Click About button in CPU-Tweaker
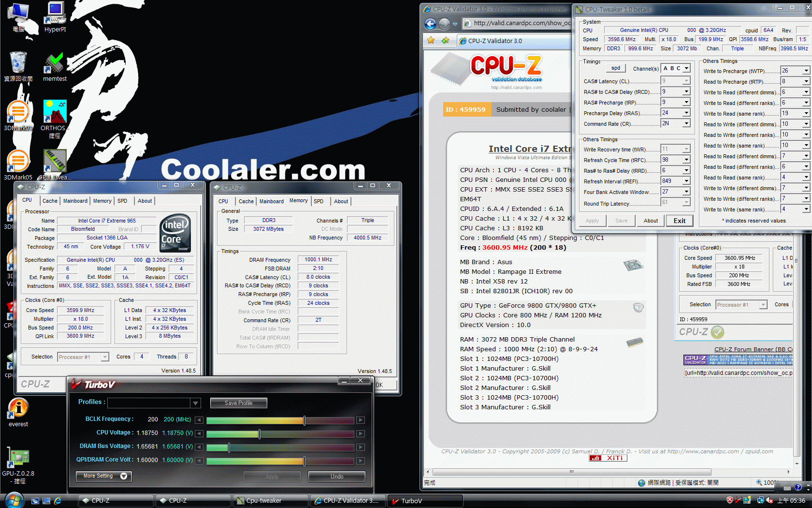The height and width of the screenshot is (508, 812). point(651,221)
